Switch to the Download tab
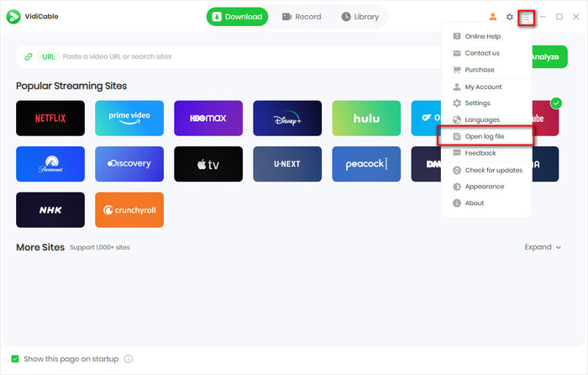This screenshot has width=588, height=375. [237, 17]
